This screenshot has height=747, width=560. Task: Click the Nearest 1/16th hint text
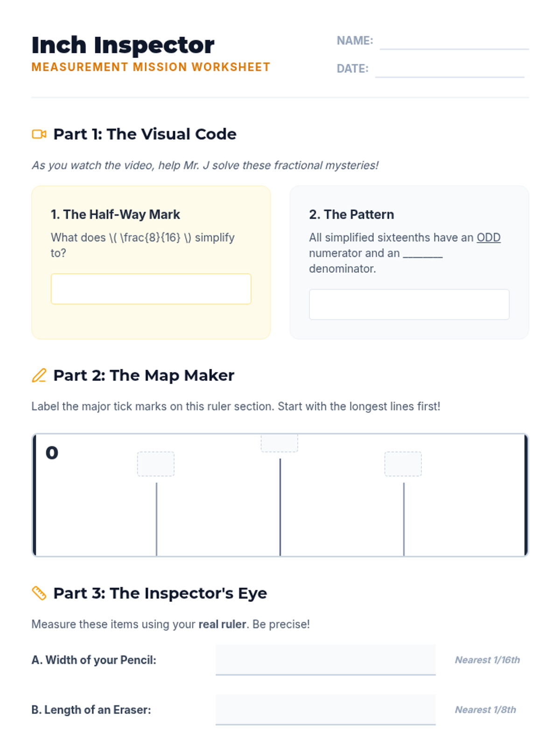[487, 660]
